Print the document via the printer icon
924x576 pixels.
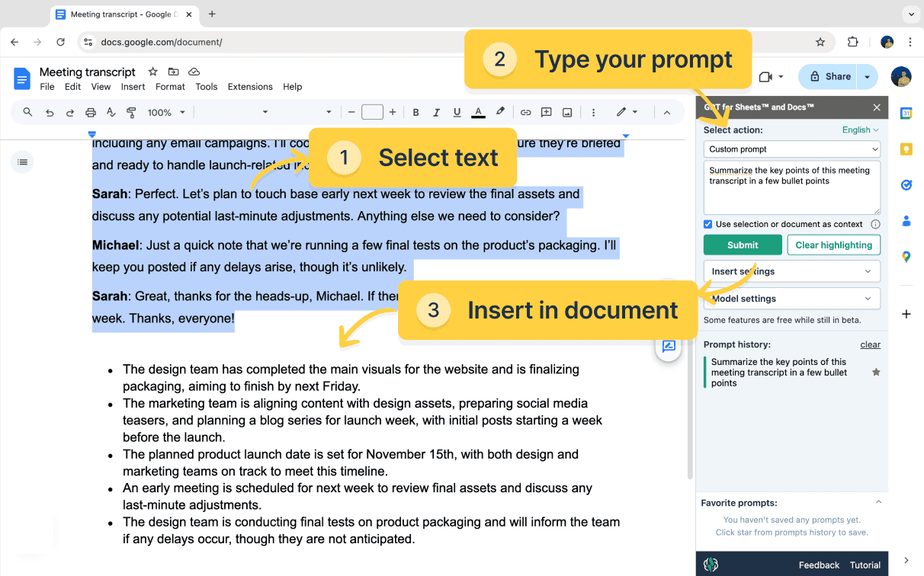click(x=91, y=112)
